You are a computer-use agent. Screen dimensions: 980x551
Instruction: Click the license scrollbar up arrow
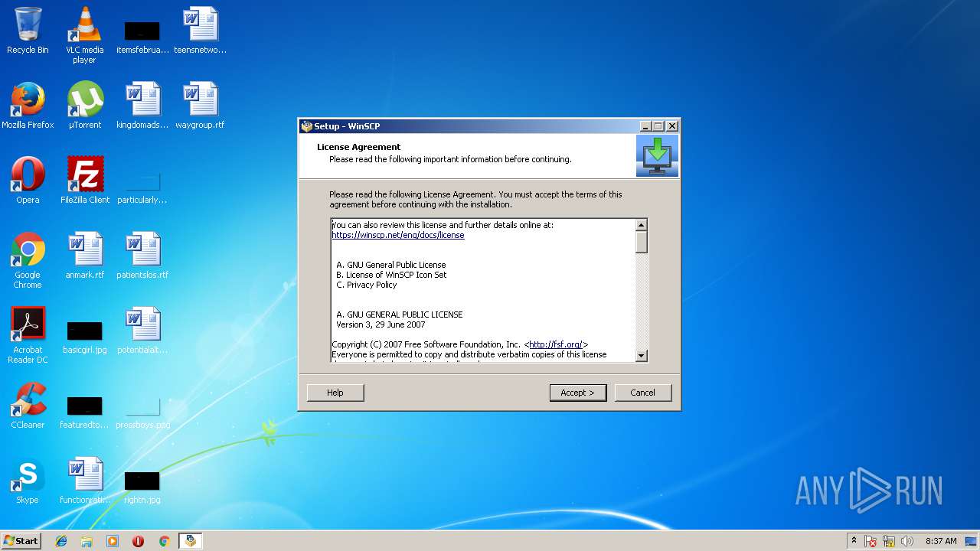642,225
